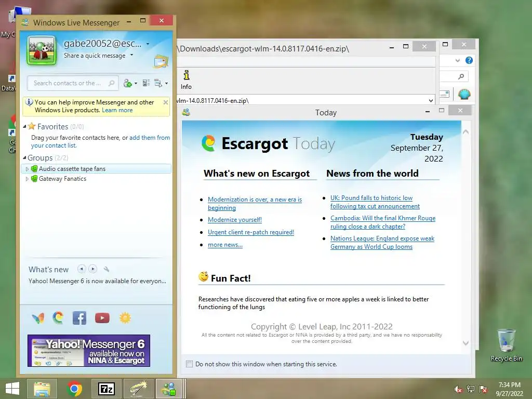Dismiss the improve Messenger banner
The width and height of the screenshot is (532, 399).
(x=166, y=102)
